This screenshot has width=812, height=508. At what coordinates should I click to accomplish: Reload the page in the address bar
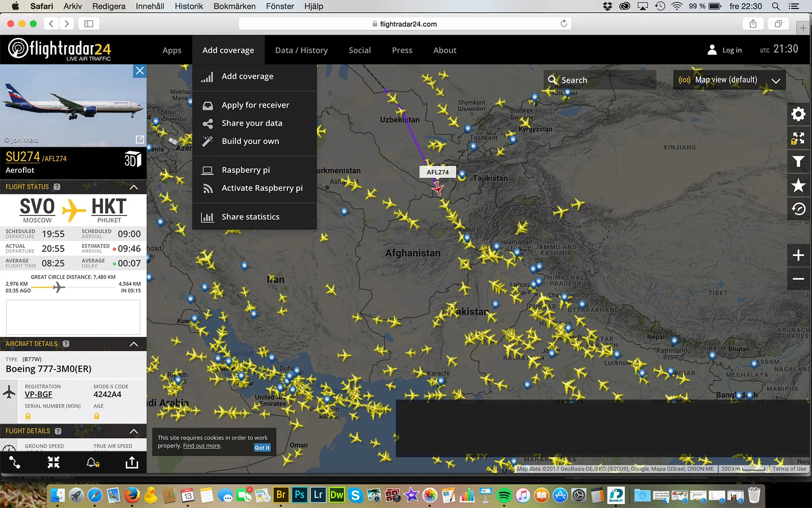tap(563, 23)
